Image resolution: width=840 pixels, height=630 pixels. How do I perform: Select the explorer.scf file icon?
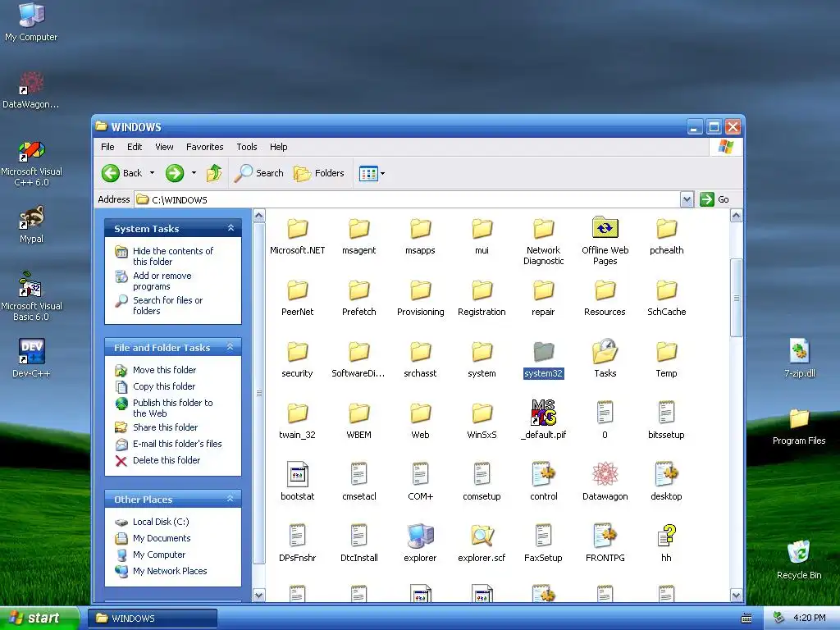(x=482, y=536)
